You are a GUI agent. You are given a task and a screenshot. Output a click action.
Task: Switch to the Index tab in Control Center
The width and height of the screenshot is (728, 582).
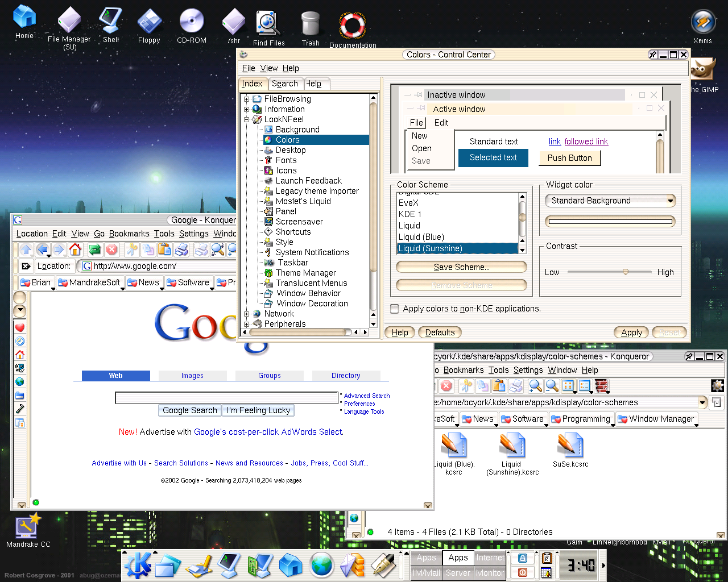tap(253, 84)
